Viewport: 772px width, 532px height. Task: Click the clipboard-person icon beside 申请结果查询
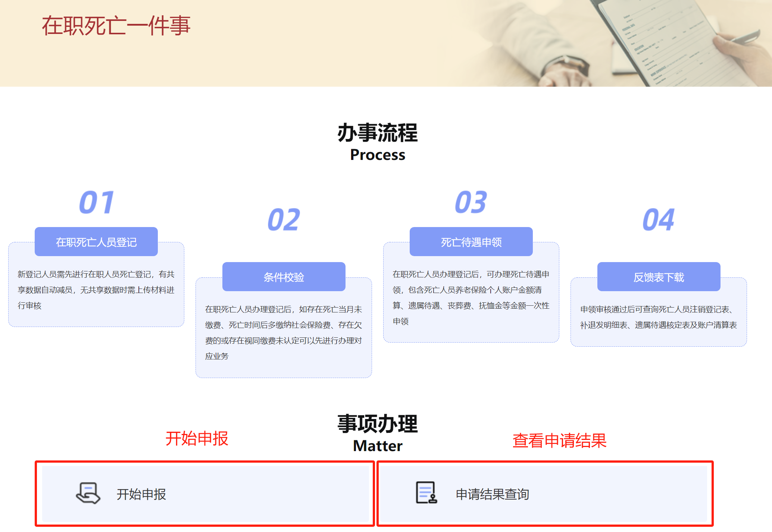coord(426,493)
